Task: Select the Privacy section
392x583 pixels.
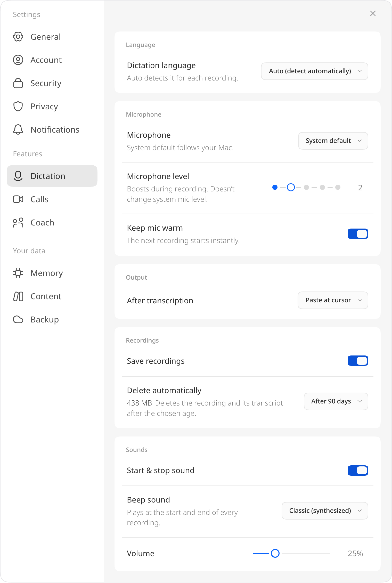Action: pos(52,107)
